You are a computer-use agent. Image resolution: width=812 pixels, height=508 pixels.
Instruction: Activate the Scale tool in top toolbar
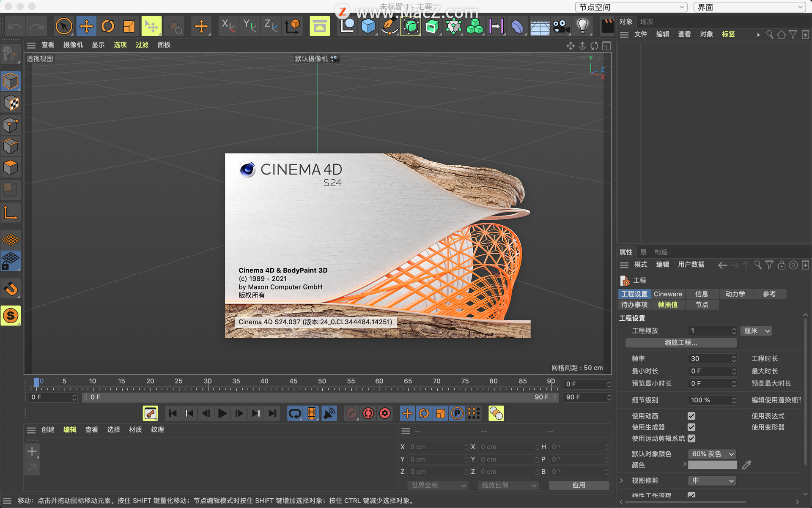click(x=129, y=26)
